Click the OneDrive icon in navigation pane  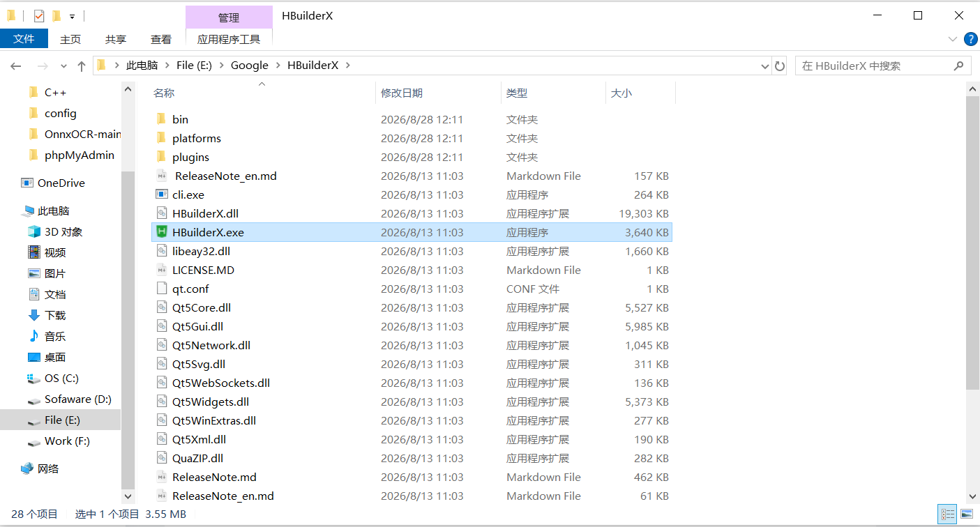click(x=27, y=183)
